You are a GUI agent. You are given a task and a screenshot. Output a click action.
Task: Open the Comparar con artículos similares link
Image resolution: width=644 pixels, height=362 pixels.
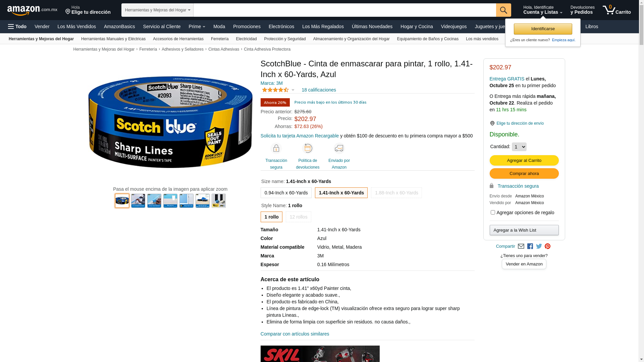294,334
